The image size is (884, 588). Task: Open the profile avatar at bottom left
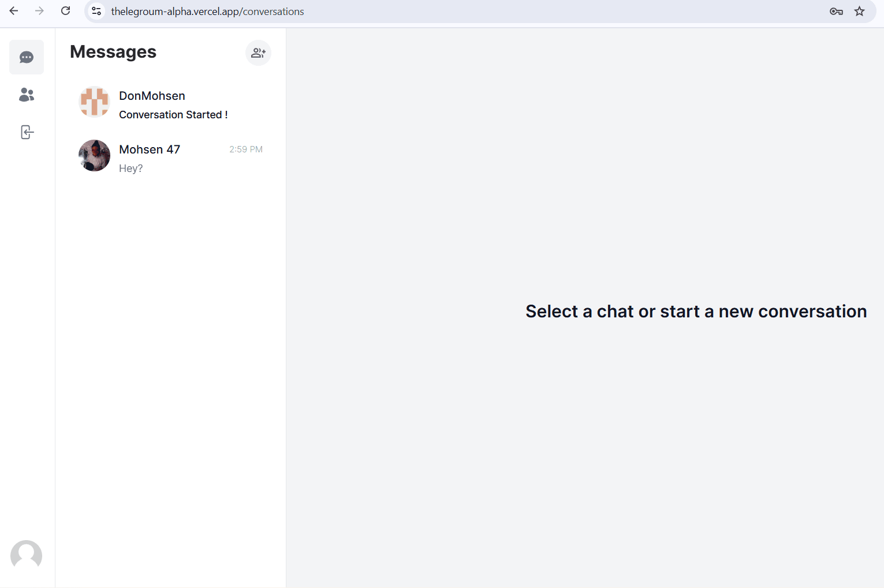tap(27, 555)
